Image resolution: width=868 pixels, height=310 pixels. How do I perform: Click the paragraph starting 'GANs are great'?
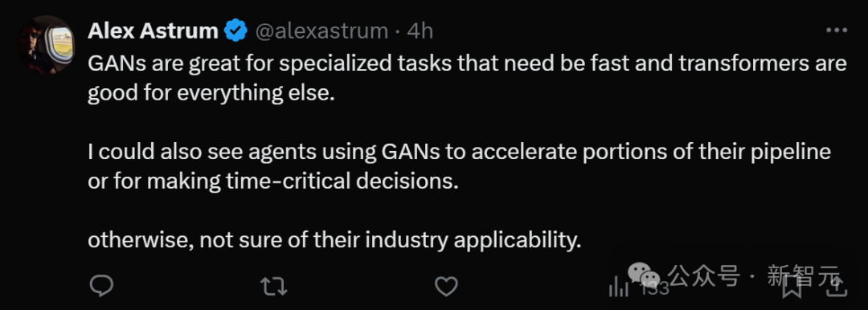467,79
